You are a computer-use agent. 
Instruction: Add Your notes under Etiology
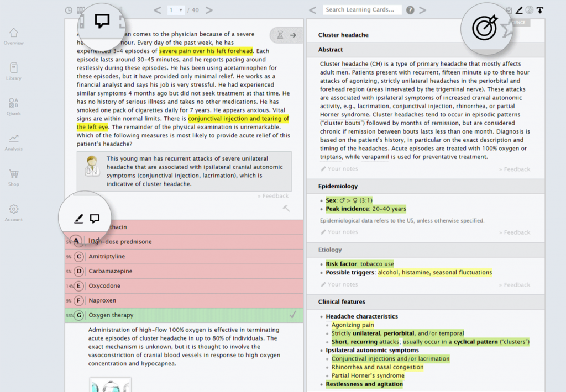tap(339, 284)
